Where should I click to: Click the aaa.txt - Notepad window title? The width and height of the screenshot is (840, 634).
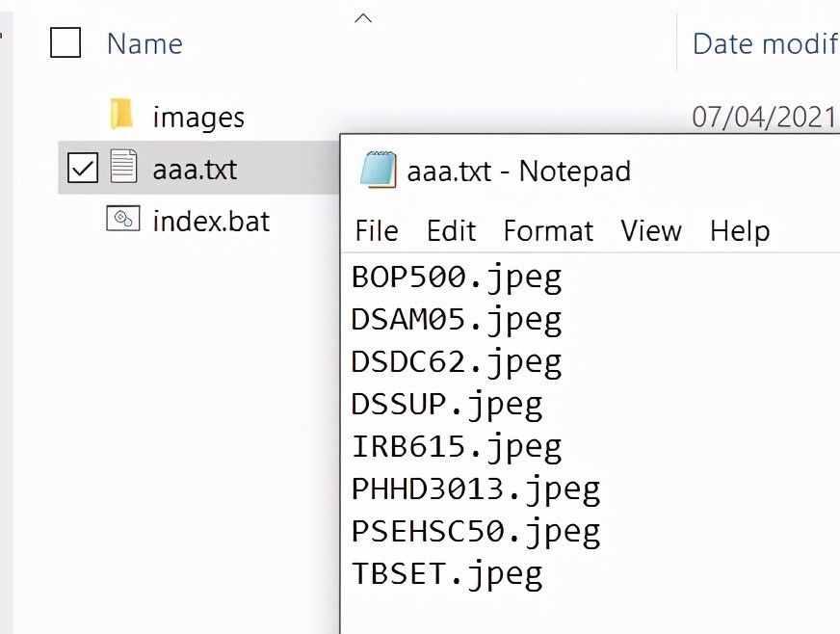coord(518,172)
